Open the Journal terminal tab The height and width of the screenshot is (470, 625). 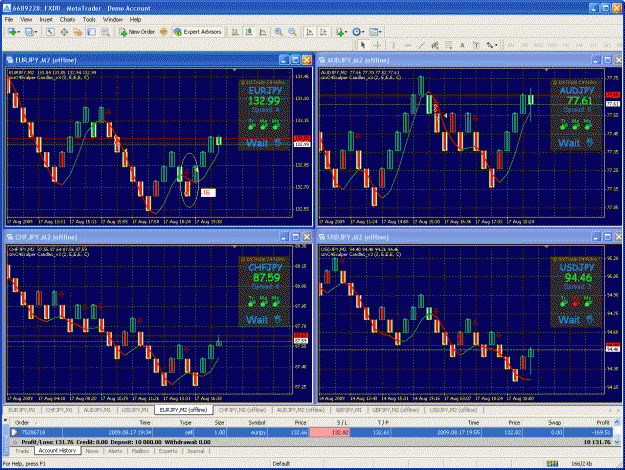coord(195,451)
